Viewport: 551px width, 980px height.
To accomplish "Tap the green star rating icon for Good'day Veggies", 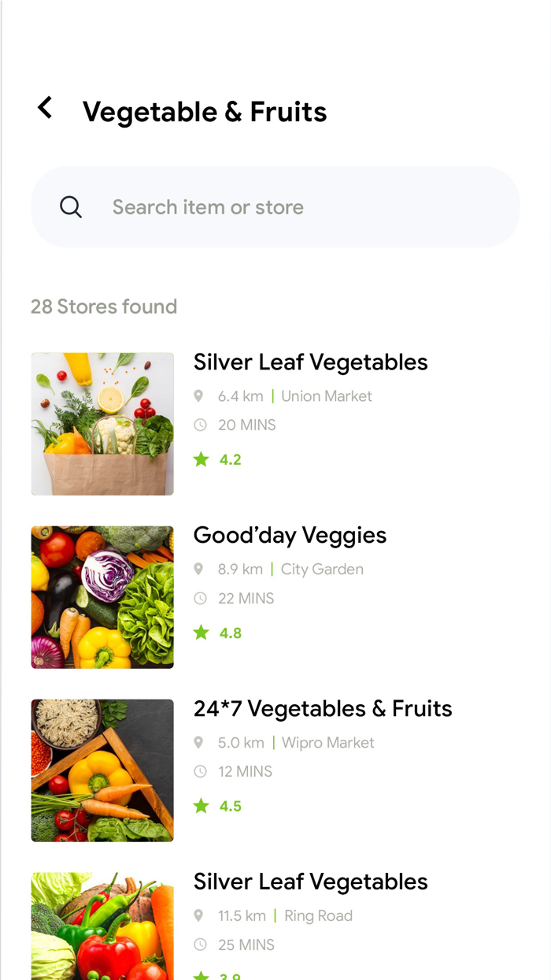I will point(202,632).
